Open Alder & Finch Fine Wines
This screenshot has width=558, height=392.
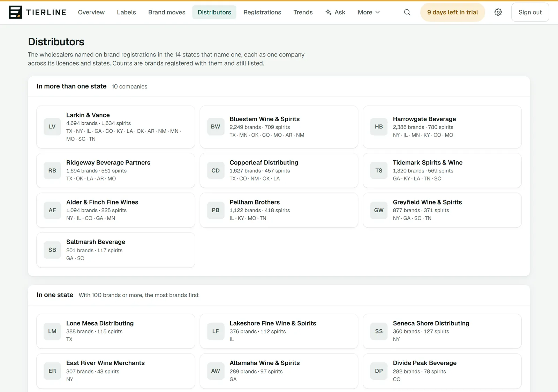pos(116,210)
